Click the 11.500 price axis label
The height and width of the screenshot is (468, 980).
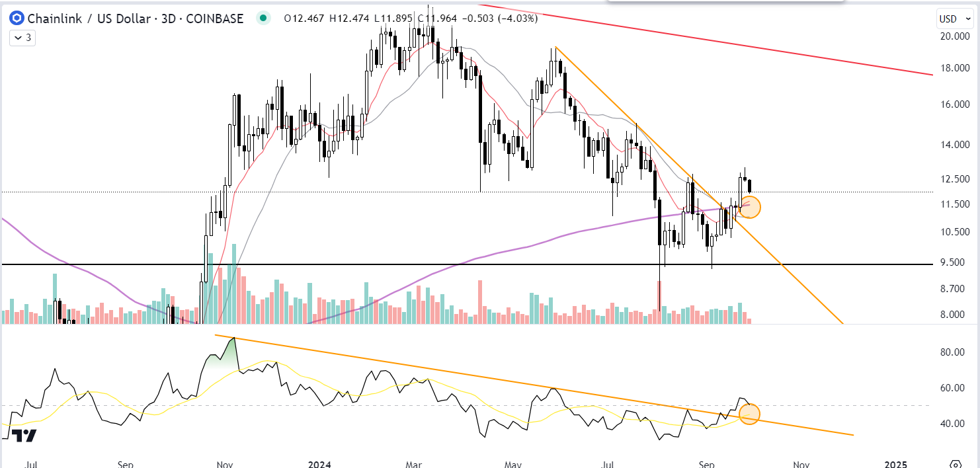click(x=954, y=204)
